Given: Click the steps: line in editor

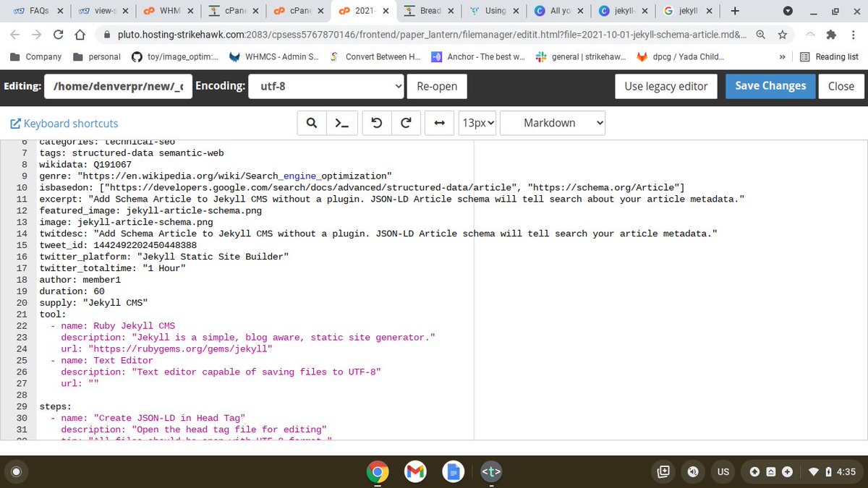Looking at the screenshot, I should (x=55, y=406).
